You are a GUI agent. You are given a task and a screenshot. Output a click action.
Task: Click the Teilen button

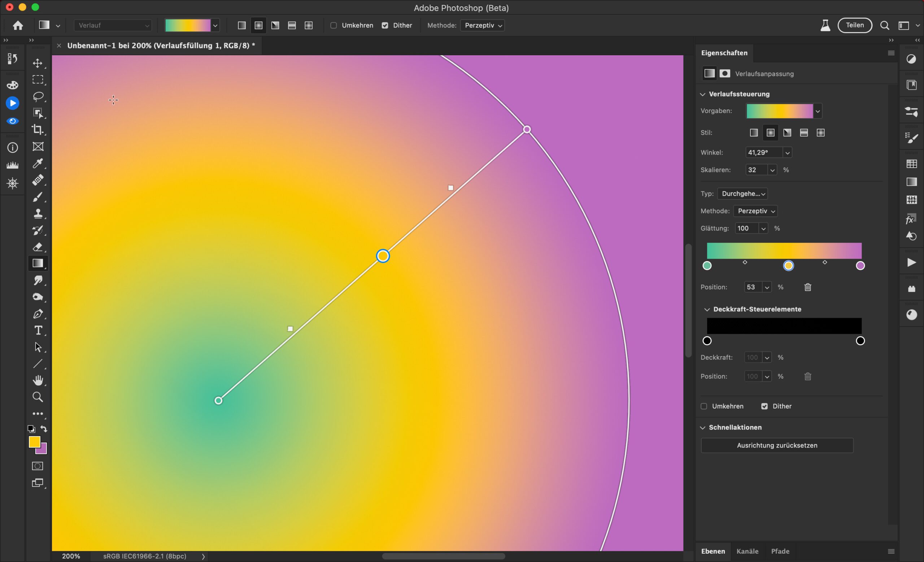855,26
